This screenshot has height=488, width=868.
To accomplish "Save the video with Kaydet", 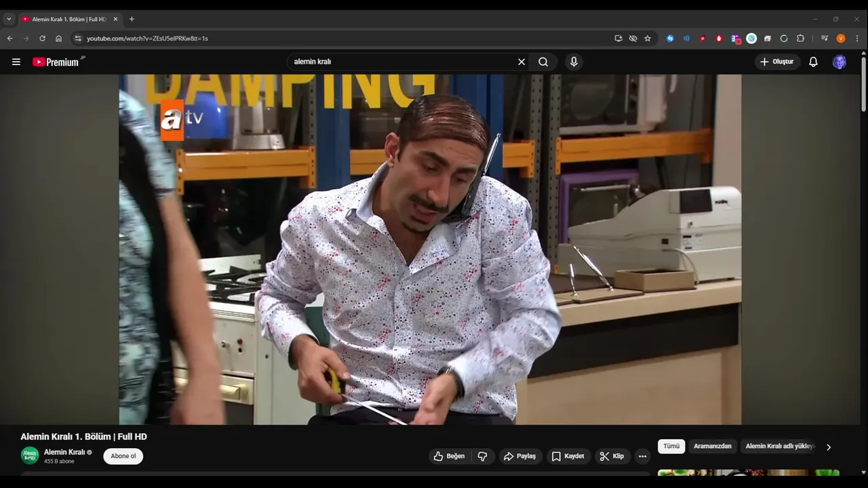I will [568, 456].
